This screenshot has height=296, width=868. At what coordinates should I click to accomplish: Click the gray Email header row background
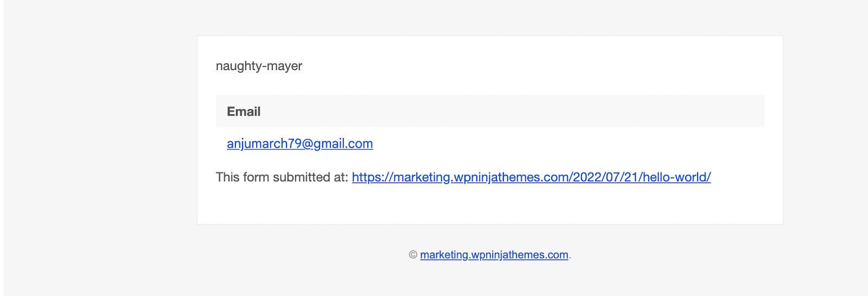click(x=490, y=111)
